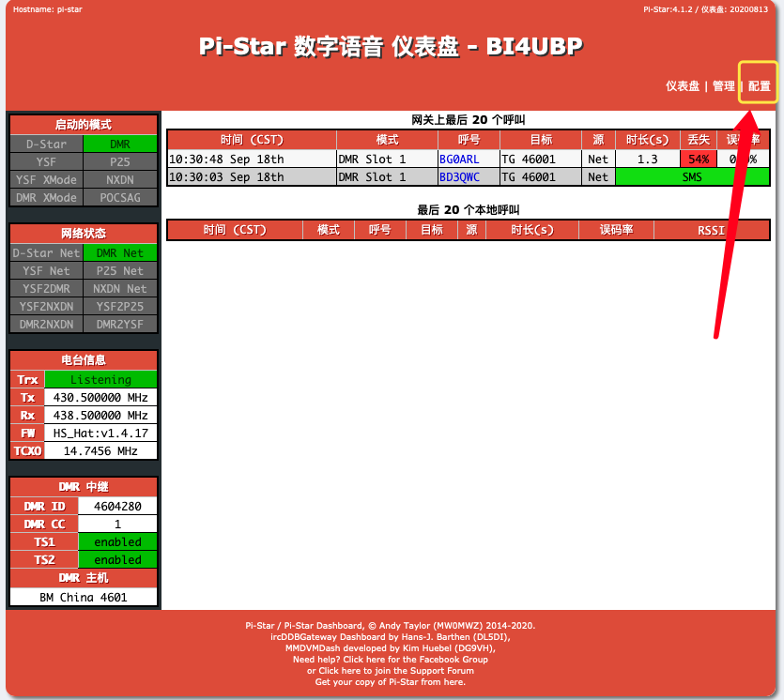Click the D-Star mode cell
The height and width of the screenshot is (700, 784).
click(47, 144)
